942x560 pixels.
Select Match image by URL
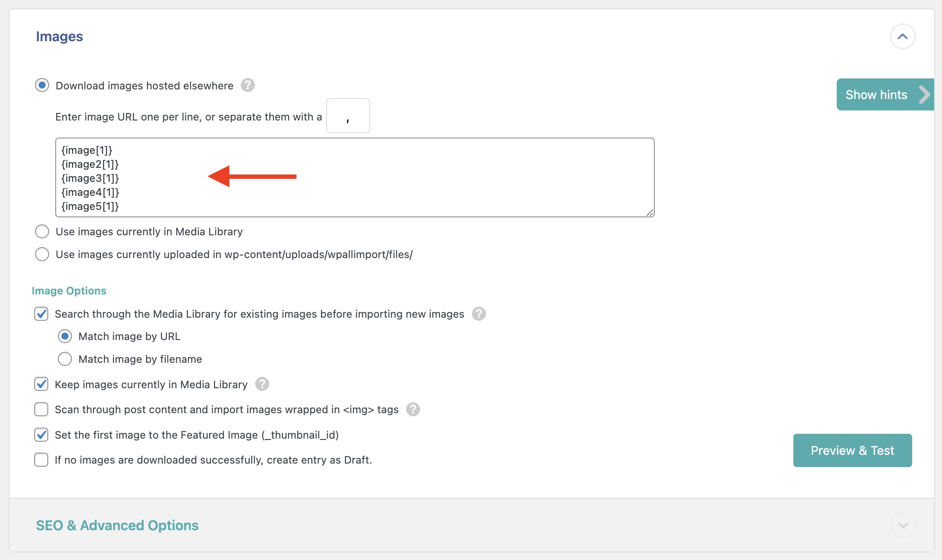coord(65,336)
